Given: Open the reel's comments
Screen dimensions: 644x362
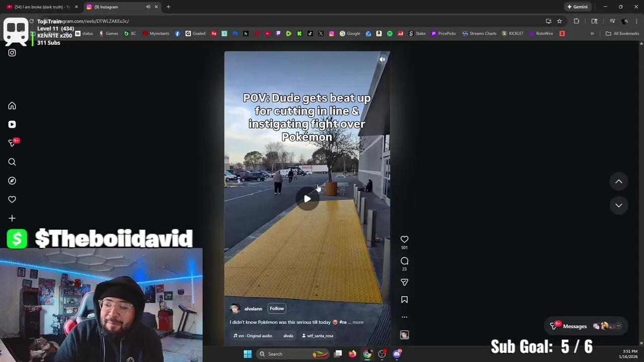Looking at the screenshot, I should point(405,261).
